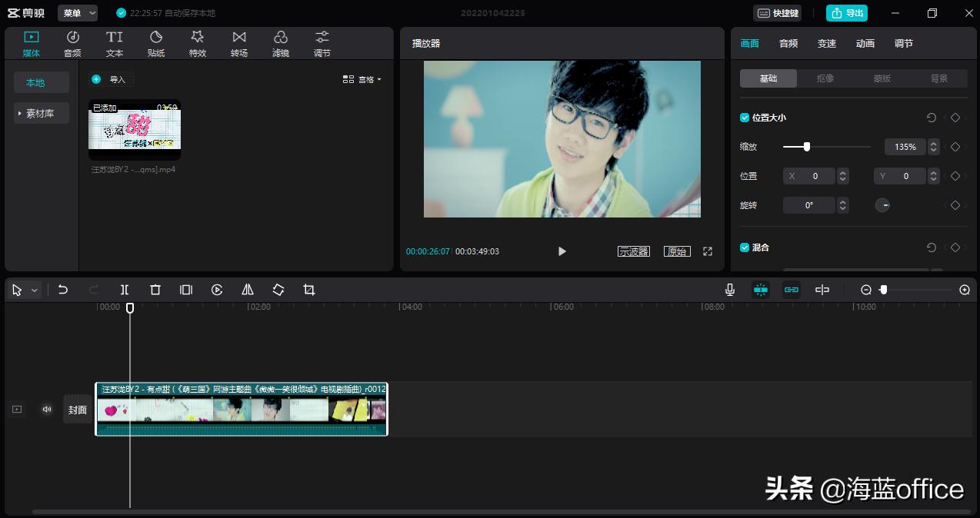Screen dimensions: 980x518
Task: Switch to the 抠像 sub-tab
Action: 825,78
